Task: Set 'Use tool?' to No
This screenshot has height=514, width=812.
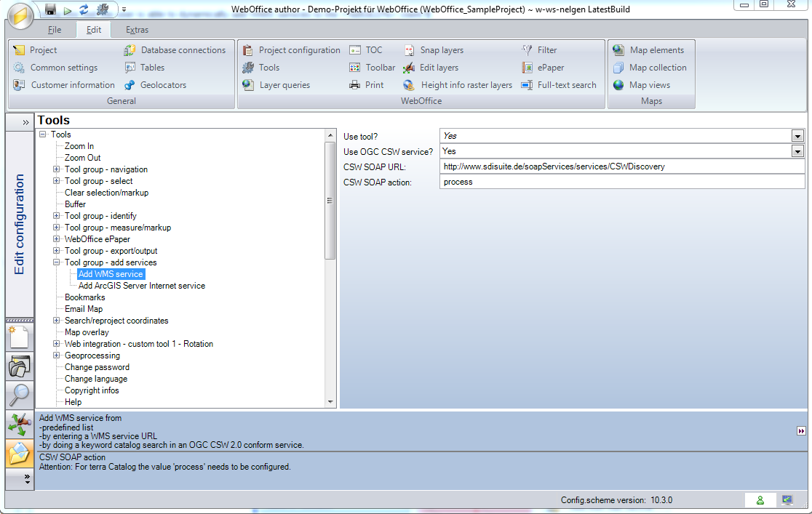Action: [x=797, y=135]
